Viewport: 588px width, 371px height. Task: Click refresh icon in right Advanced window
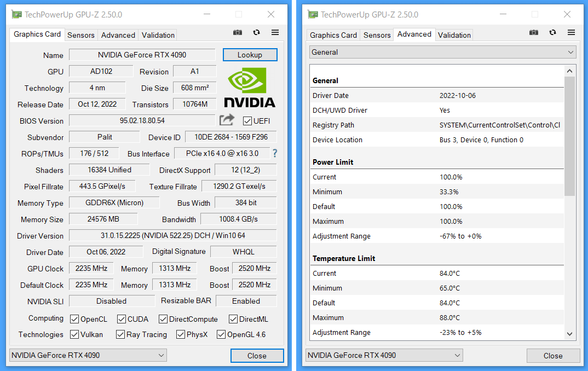pos(553,33)
